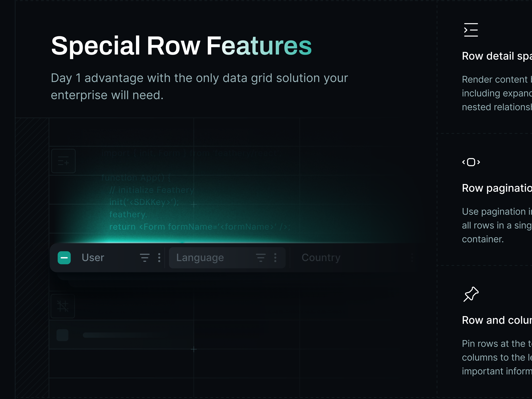Viewport: 532px width, 399px height.
Task: Click the three-dot menu icon next to User
Action: click(x=159, y=257)
